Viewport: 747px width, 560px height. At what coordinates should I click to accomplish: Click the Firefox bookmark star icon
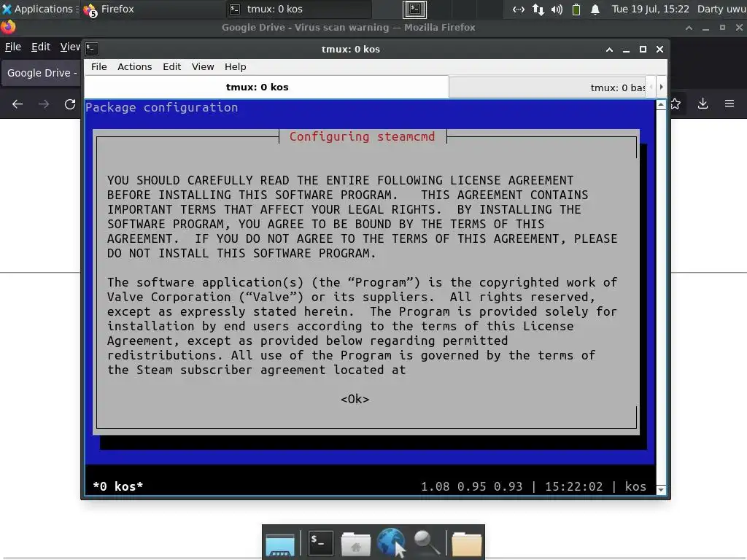[676, 104]
